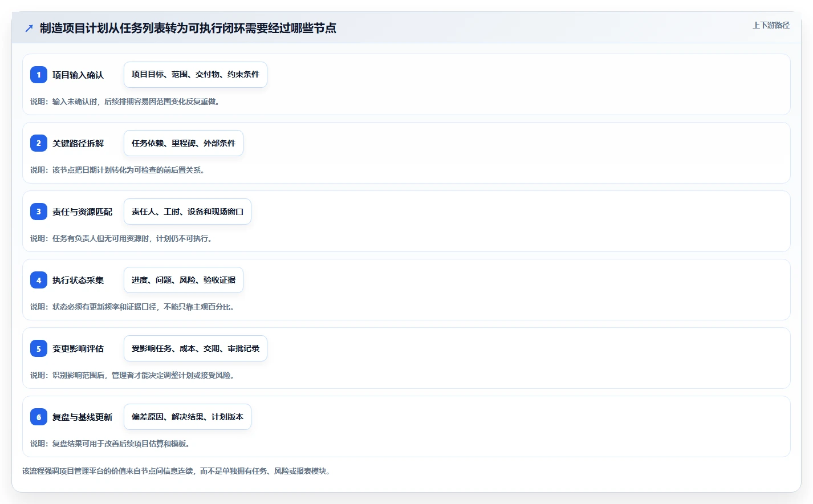Select step number badge 6

pos(39,417)
